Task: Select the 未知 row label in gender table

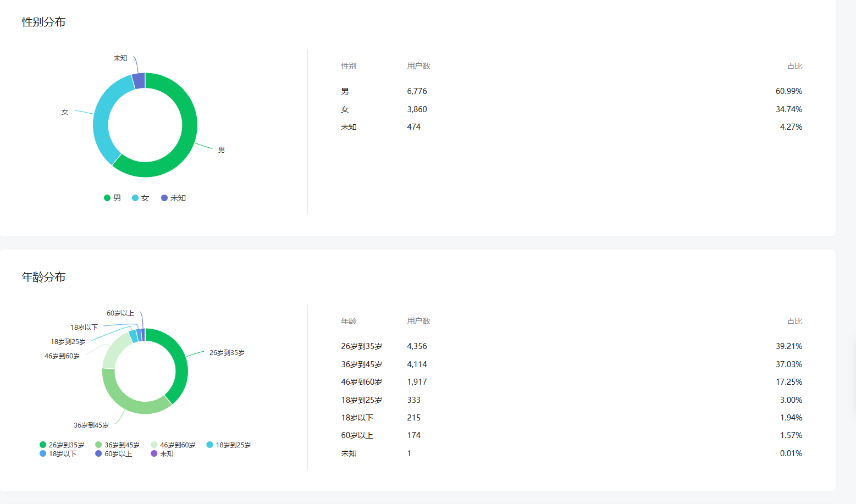Action: 349,127
